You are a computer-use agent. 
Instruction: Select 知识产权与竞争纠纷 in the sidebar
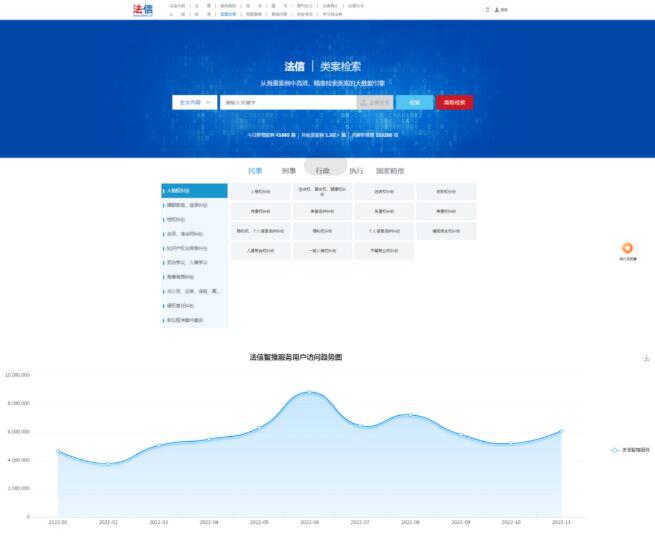click(x=195, y=248)
